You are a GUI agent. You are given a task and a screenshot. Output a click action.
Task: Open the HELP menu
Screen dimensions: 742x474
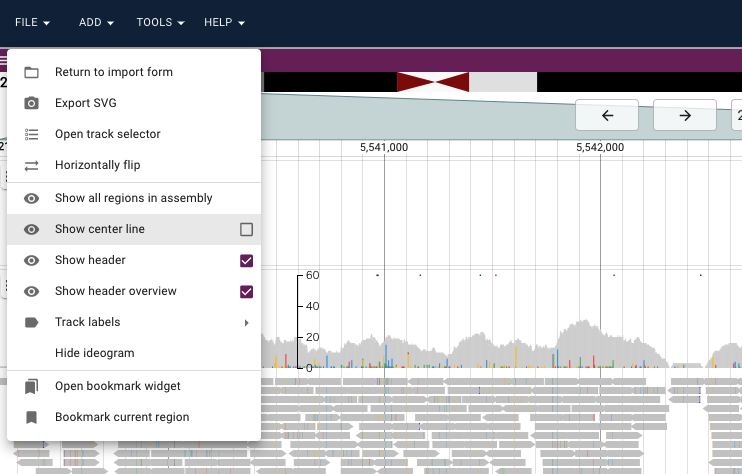point(224,23)
